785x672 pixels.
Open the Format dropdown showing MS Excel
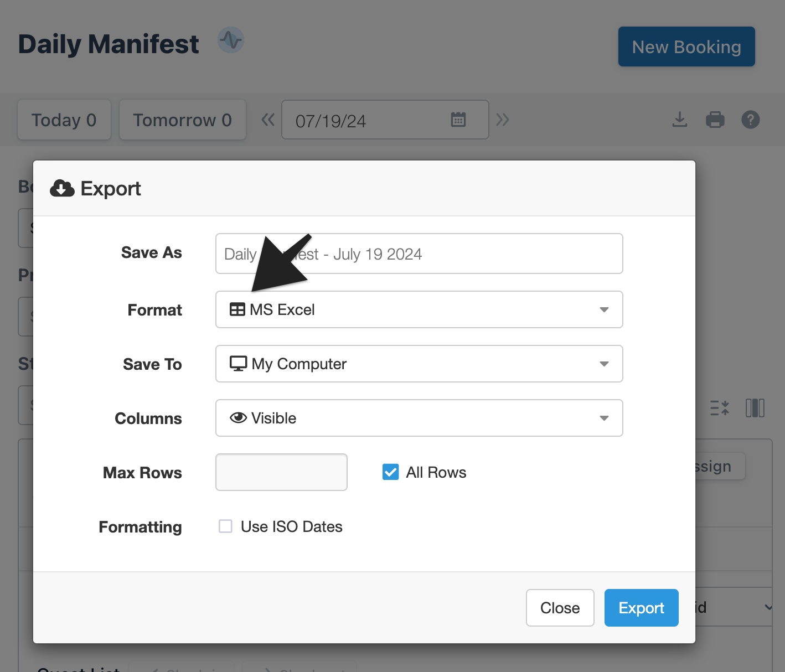[419, 309]
